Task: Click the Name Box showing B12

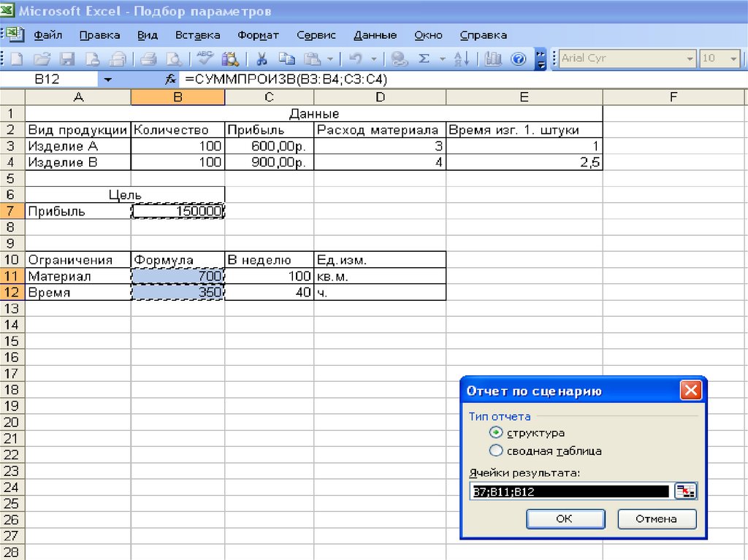Action: [50, 79]
